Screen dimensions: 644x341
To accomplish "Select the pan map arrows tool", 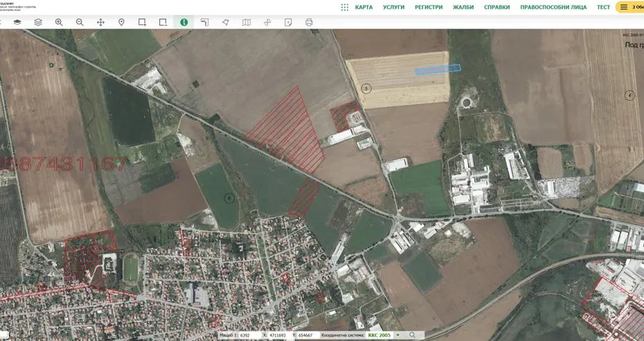I will tap(100, 22).
